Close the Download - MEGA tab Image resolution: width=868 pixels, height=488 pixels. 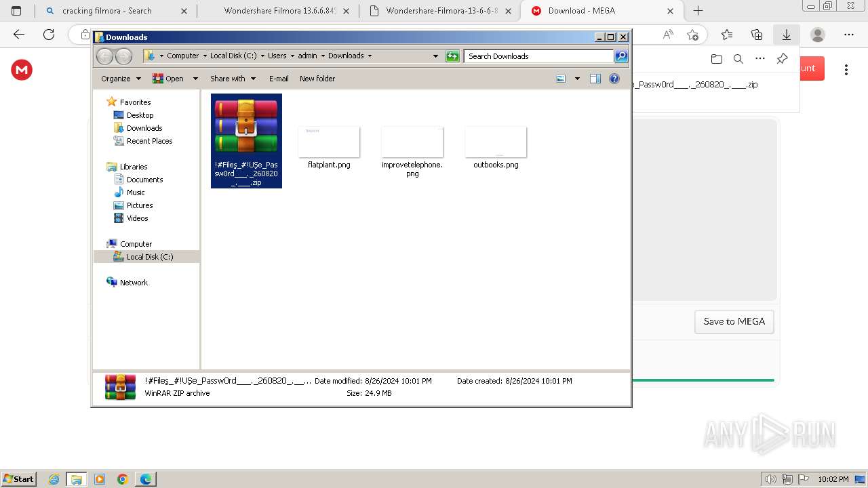tap(670, 11)
